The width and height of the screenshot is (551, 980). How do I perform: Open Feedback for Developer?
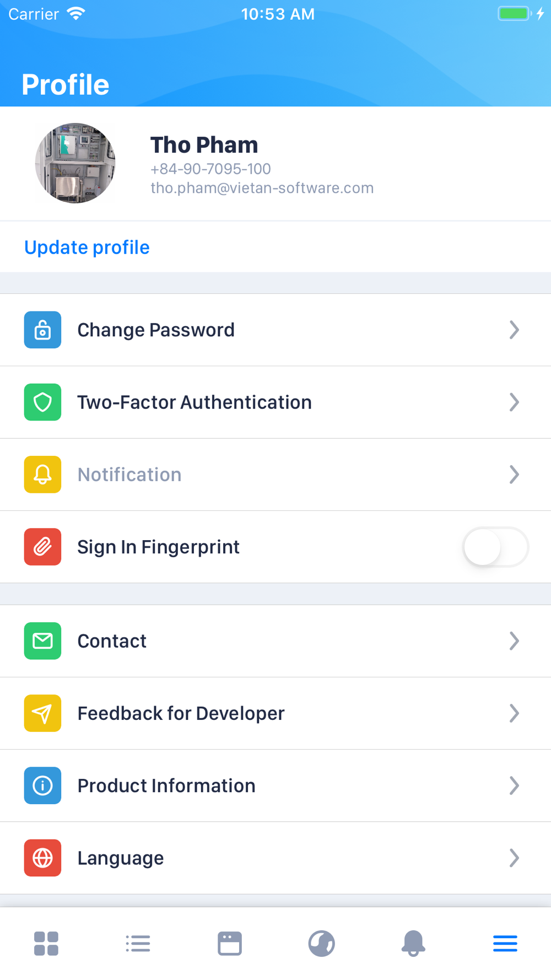[x=275, y=713]
